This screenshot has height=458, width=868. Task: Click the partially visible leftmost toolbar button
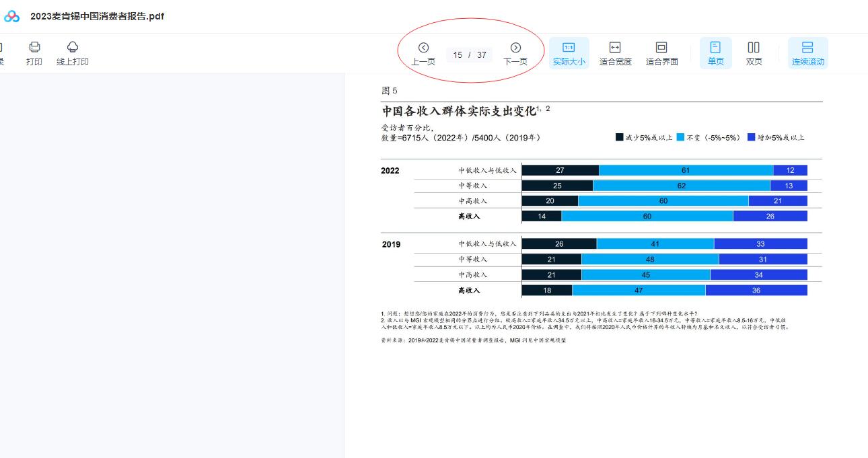1,53
